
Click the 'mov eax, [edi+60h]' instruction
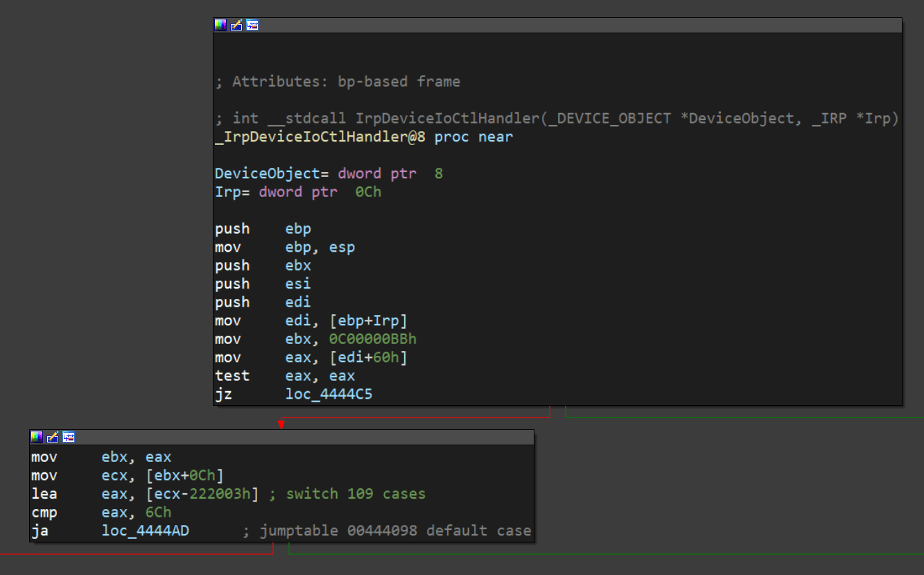311,358
